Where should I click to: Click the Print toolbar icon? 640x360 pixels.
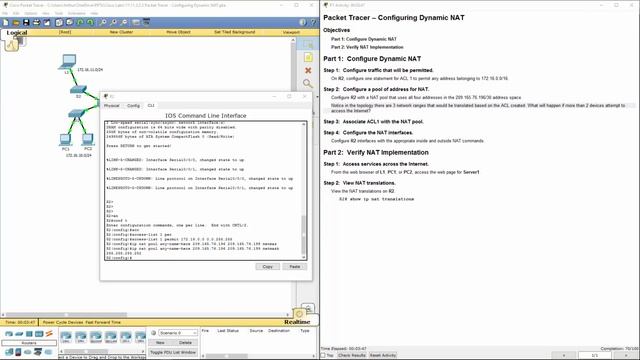point(36,22)
